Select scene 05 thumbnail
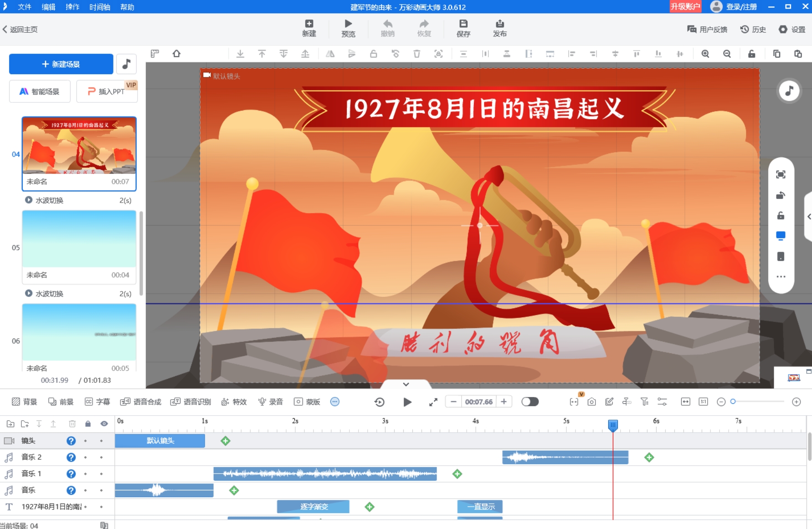 coord(79,239)
